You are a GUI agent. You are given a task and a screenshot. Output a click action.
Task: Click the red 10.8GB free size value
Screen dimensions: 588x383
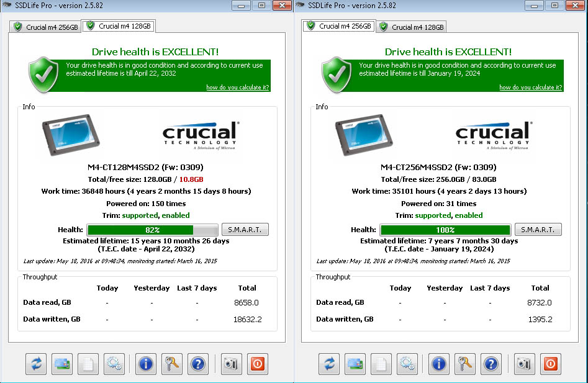pyautogui.click(x=191, y=179)
